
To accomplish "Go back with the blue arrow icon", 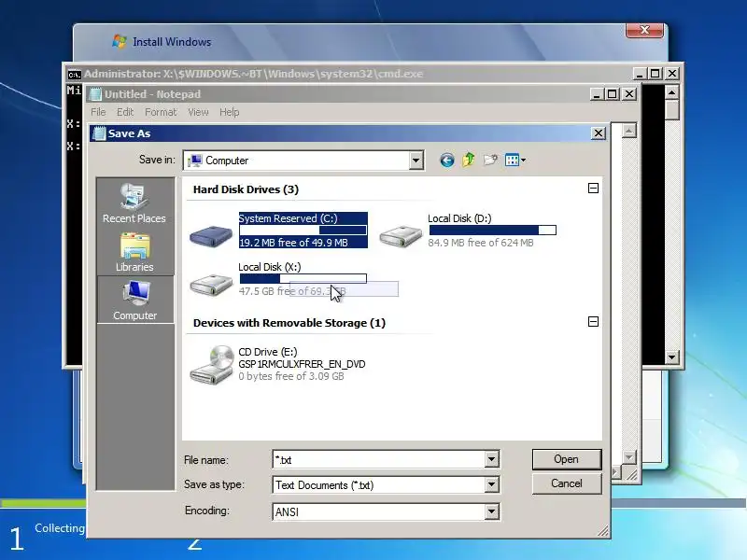I will [446, 160].
